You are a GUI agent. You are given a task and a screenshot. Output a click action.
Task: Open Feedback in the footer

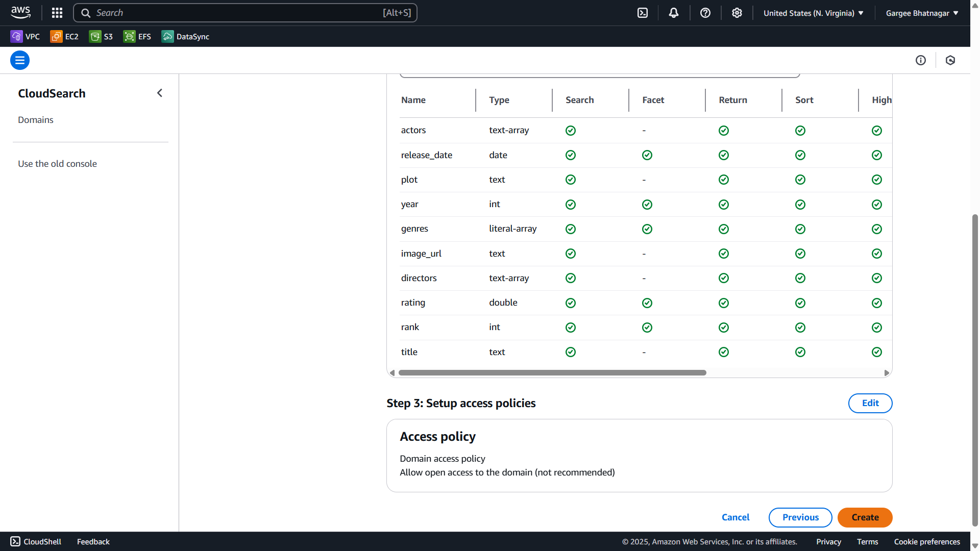pos(93,541)
